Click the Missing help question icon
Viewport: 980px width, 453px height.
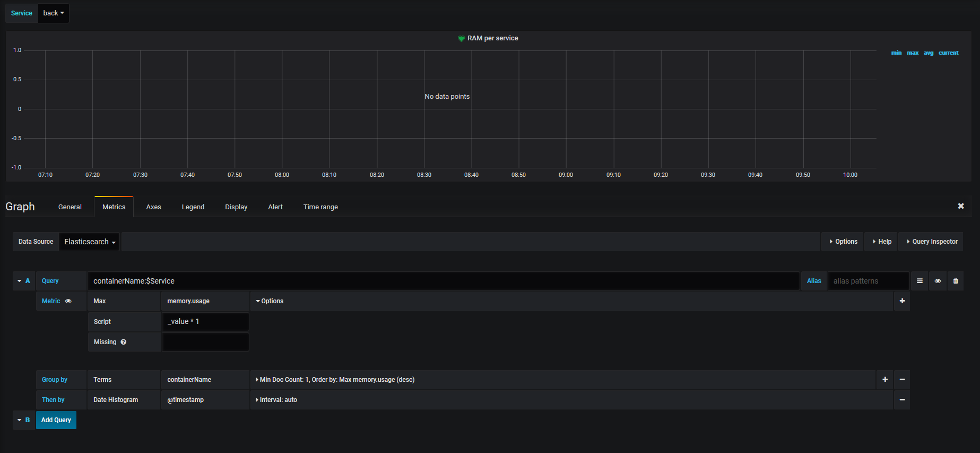pyautogui.click(x=124, y=342)
